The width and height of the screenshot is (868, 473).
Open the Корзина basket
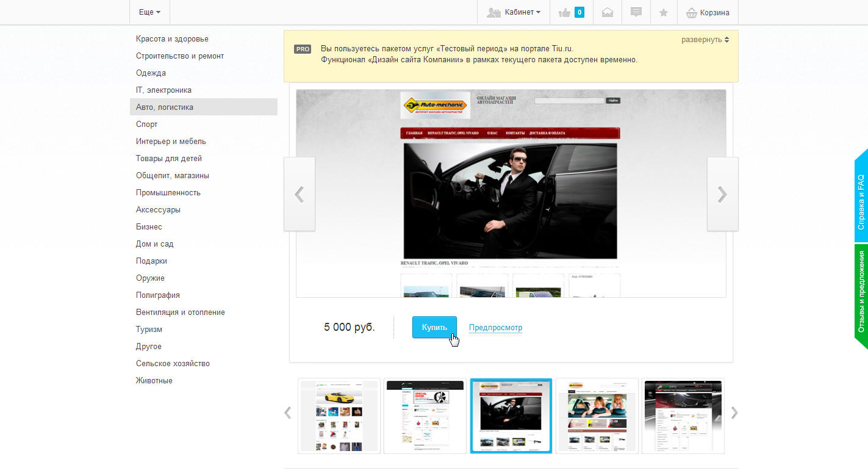click(707, 12)
